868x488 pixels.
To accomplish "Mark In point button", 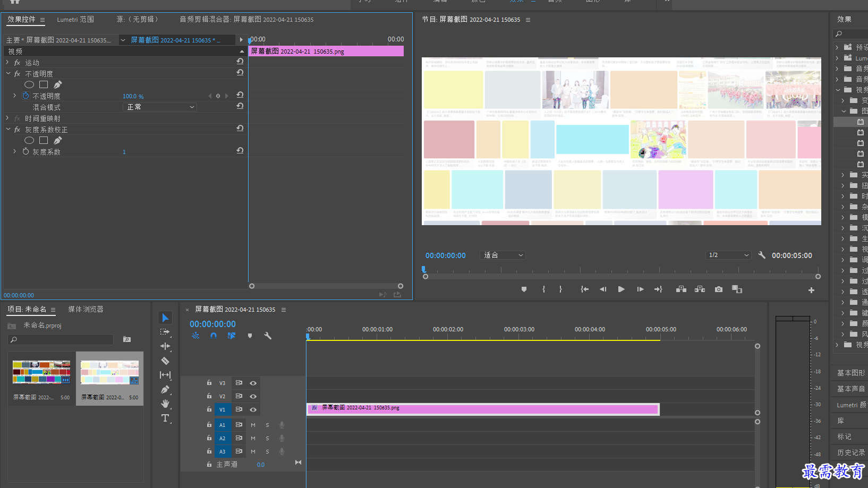I will (x=543, y=289).
